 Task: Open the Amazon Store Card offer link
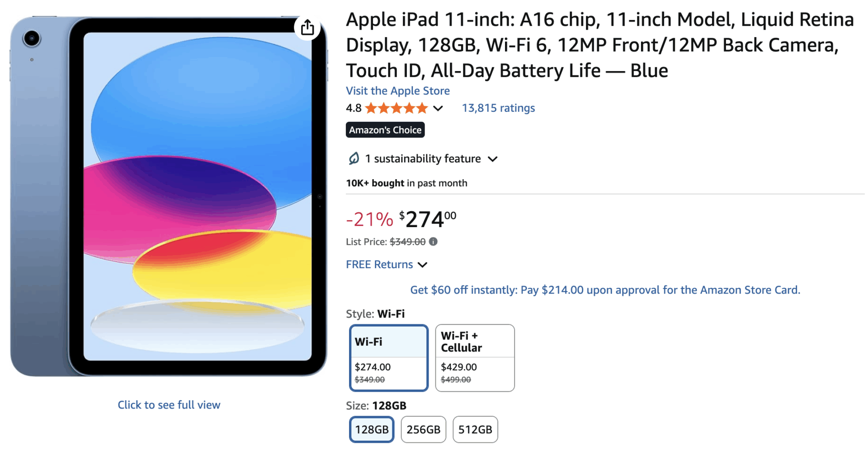click(605, 290)
